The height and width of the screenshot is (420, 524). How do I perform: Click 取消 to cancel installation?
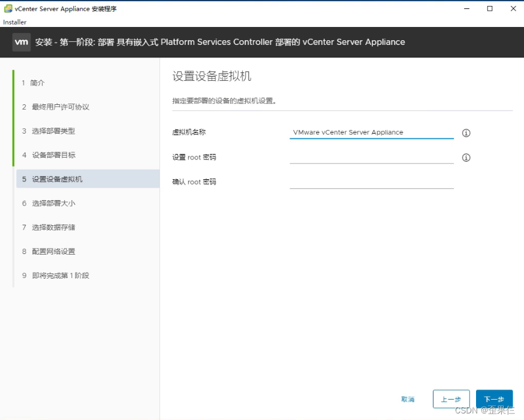[x=408, y=399]
